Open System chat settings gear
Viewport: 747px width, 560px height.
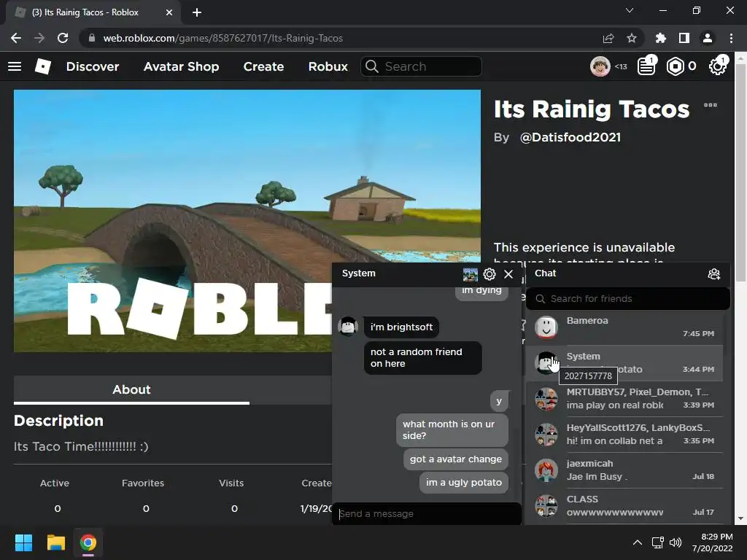tap(489, 274)
